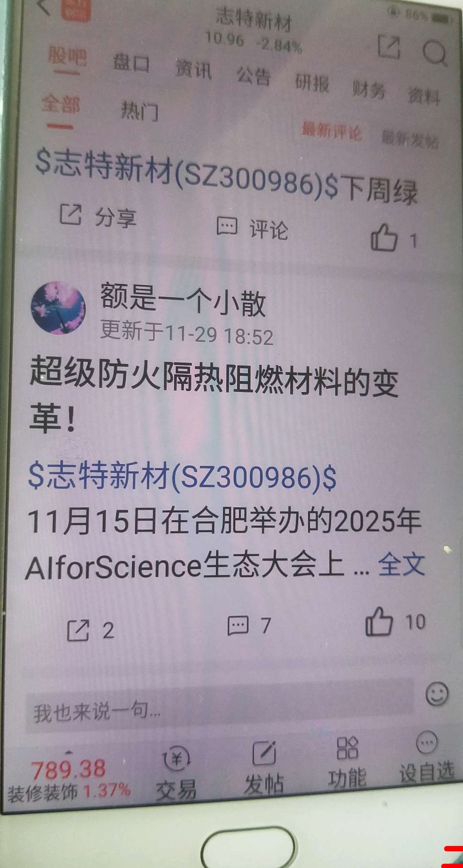Tap the repost icon showing 2

click(79, 630)
